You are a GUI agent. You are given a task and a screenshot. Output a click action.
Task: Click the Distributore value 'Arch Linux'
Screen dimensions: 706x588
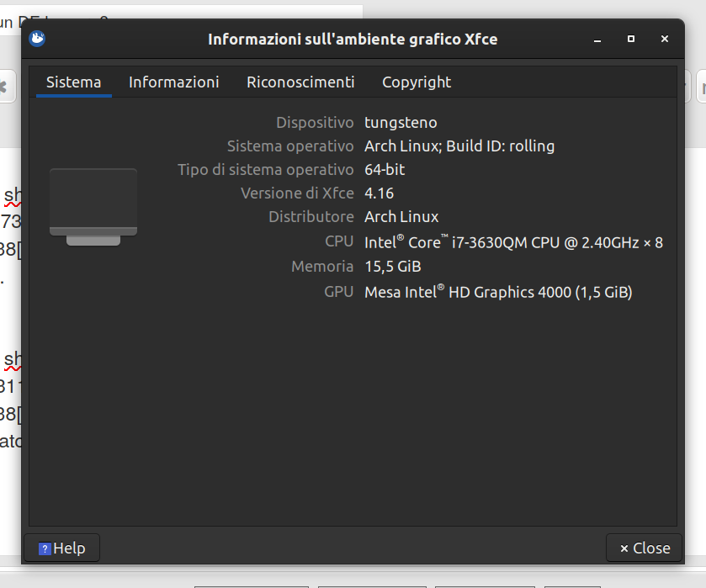pos(401,216)
